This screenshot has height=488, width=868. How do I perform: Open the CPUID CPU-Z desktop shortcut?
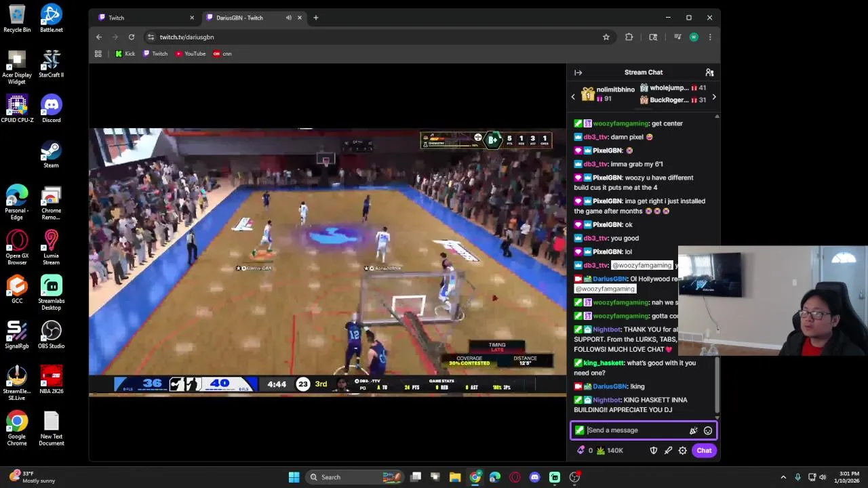[x=17, y=109]
